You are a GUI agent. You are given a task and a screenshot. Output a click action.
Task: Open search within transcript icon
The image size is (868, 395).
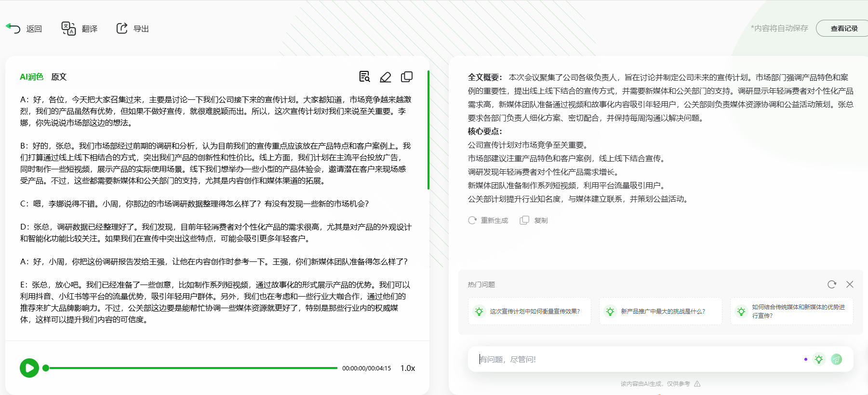click(x=364, y=77)
